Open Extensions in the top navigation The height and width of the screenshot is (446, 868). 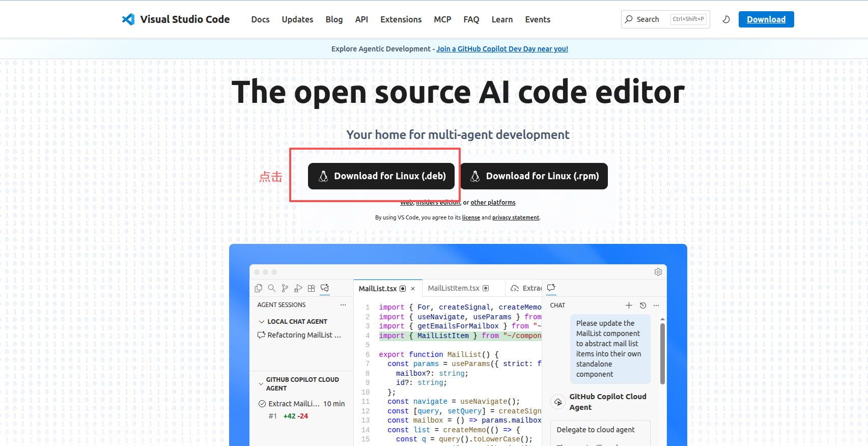click(x=401, y=19)
